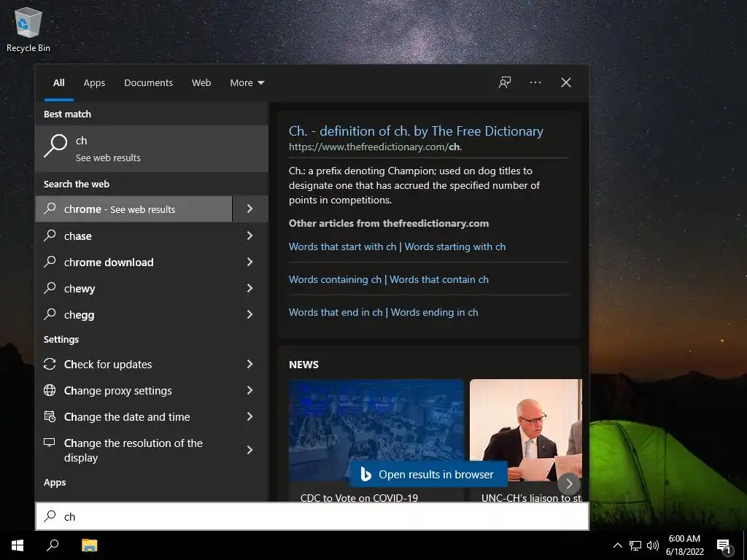The image size is (747, 560).
Task: Open 'Change the resolution of the display'
Action: point(134,449)
